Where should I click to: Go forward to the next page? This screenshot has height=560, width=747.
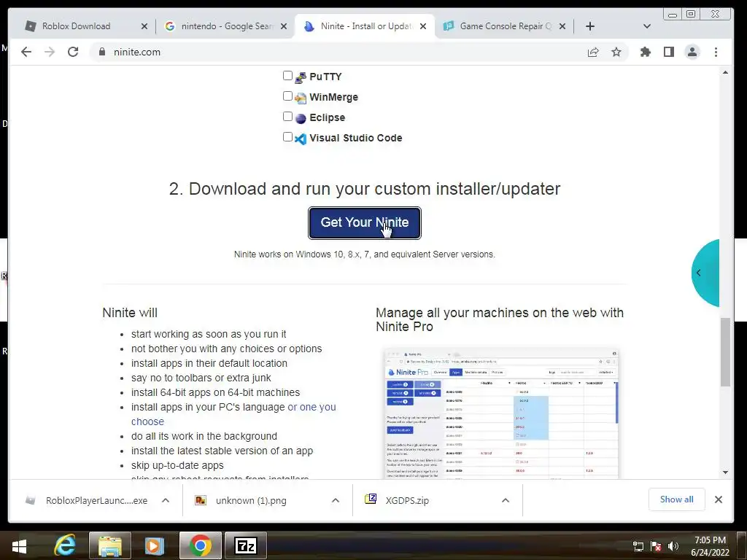click(50, 52)
